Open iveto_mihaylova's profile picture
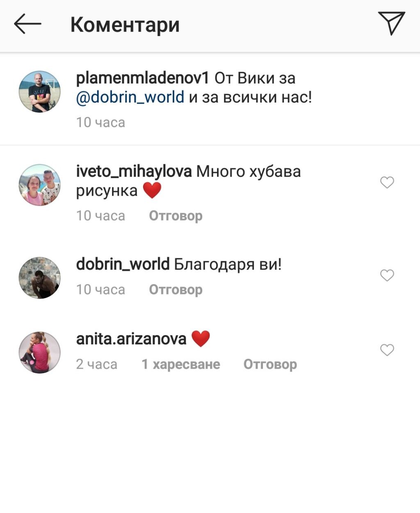This screenshot has width=420, height=513. coord(40,185)
